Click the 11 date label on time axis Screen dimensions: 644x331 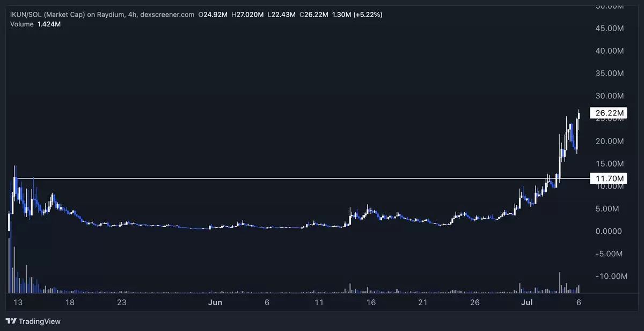[319, 303]
